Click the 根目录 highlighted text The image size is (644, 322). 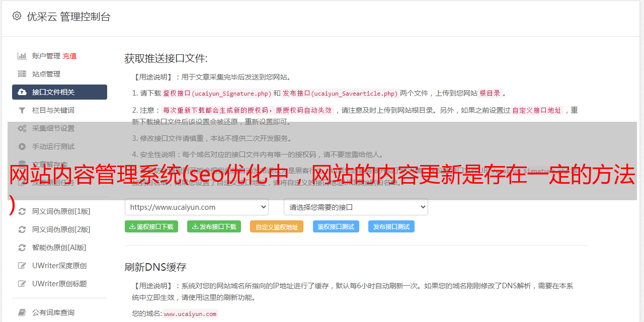point(490,93)
